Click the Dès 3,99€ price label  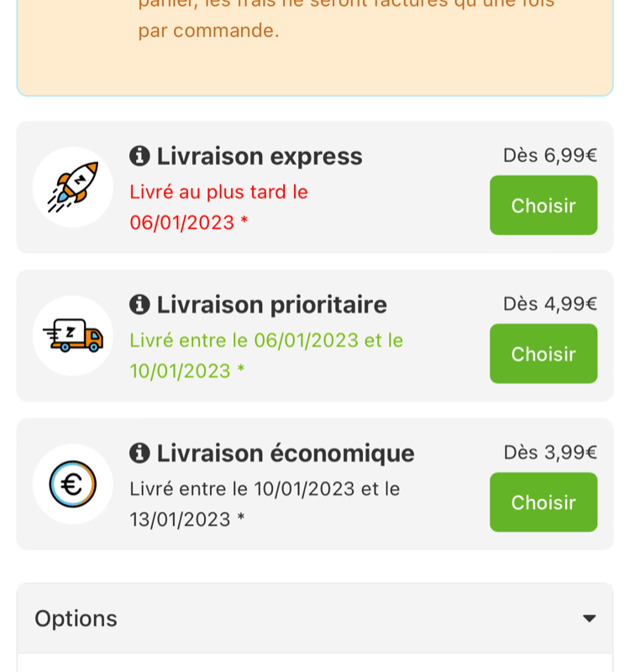point(550,452)
